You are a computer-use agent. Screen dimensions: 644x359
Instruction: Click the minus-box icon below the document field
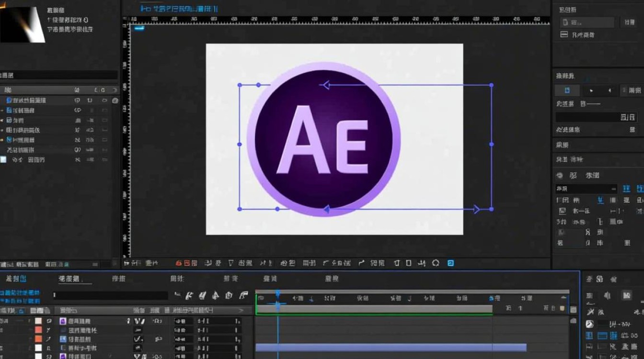pyautogui.click(x=564, y=35)
